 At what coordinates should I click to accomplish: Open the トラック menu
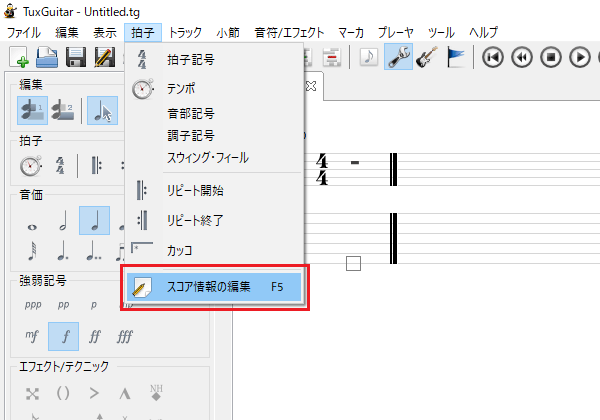click(185, 33)
